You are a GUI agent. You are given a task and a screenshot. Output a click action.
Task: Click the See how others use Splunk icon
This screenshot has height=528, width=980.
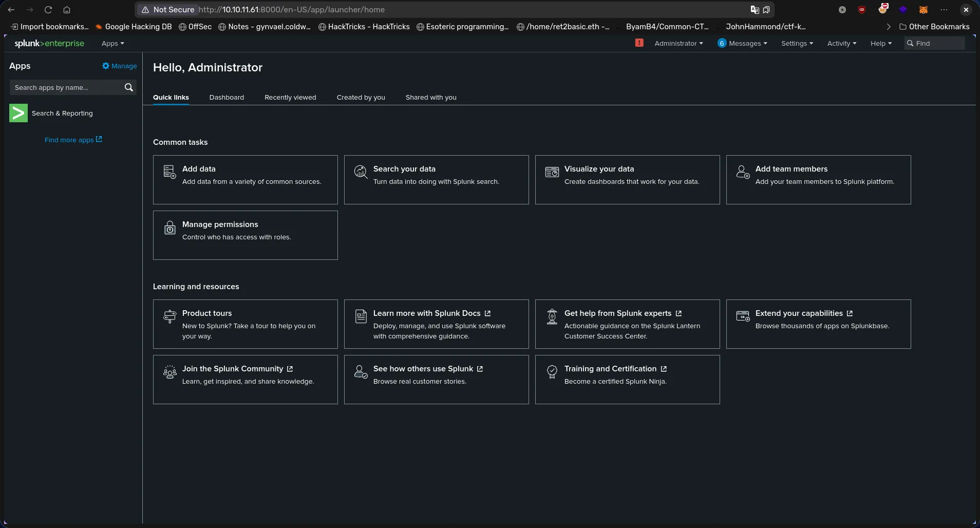[361, 371]
